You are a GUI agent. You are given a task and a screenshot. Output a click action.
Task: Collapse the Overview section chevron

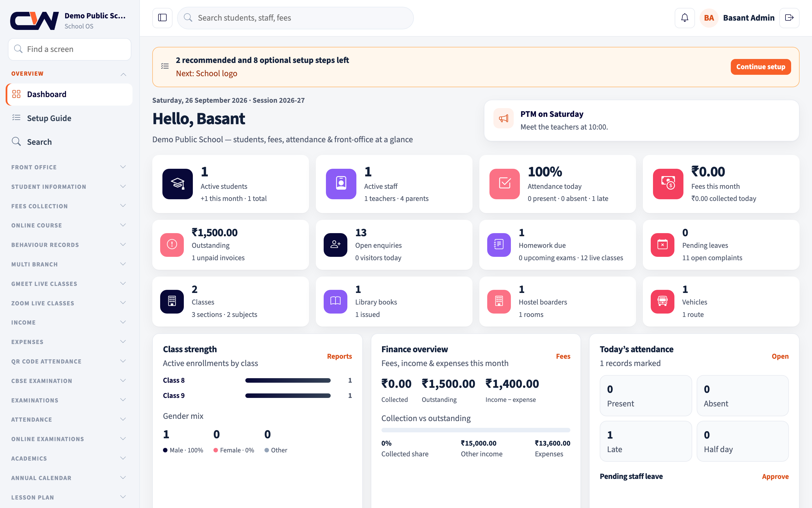123,74
